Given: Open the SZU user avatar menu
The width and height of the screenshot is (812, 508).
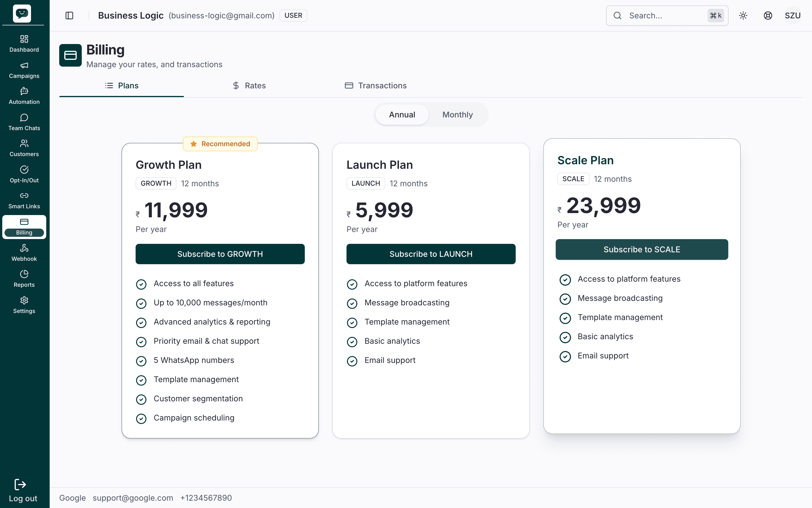Looking at the screenshot, I should 793,16.
